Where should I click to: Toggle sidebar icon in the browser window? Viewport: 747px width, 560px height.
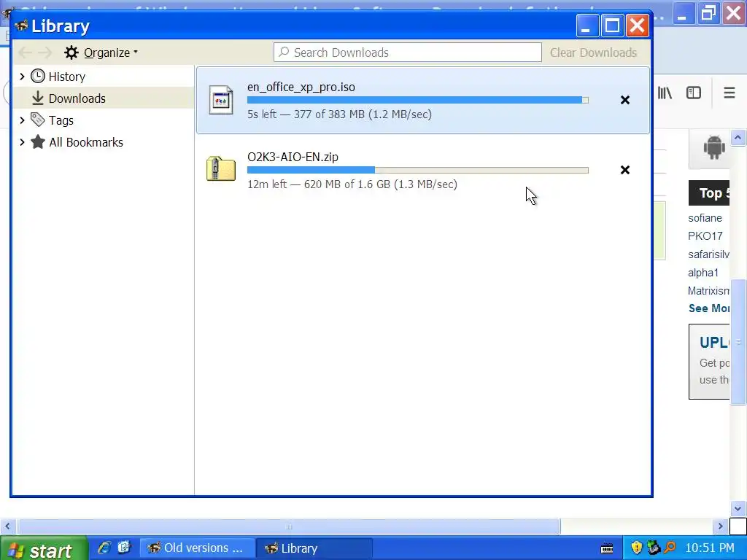pyautogui.click(x=694, y=93)
